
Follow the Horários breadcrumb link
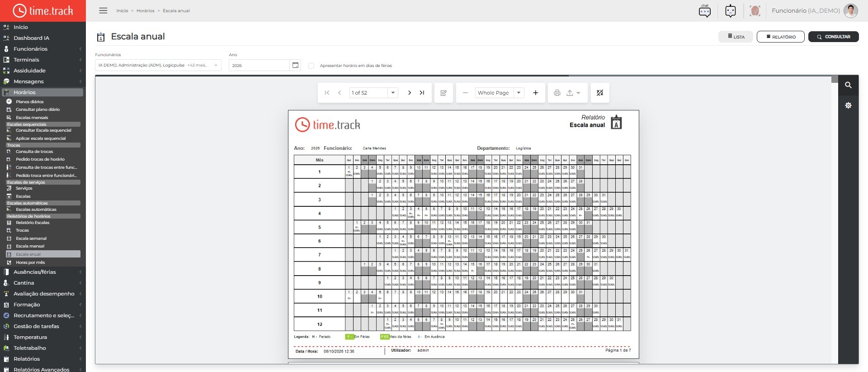pyautogui.click(x=146, y=11)
